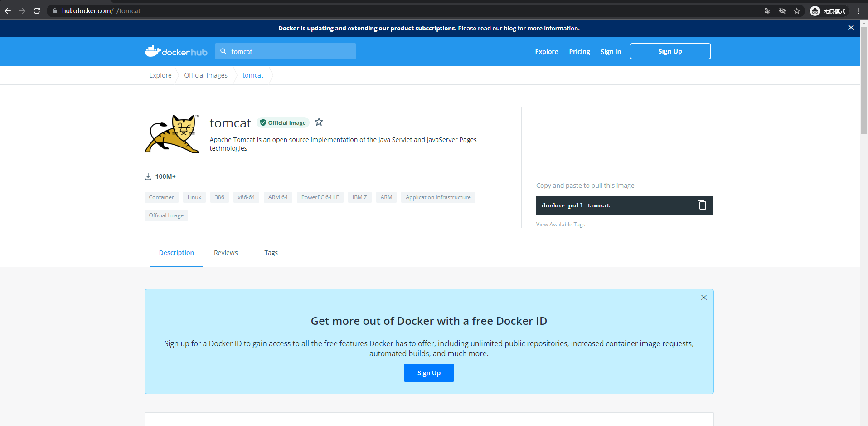Open the incognito profile button
This screenshot has height=426, width=868.
828,11
